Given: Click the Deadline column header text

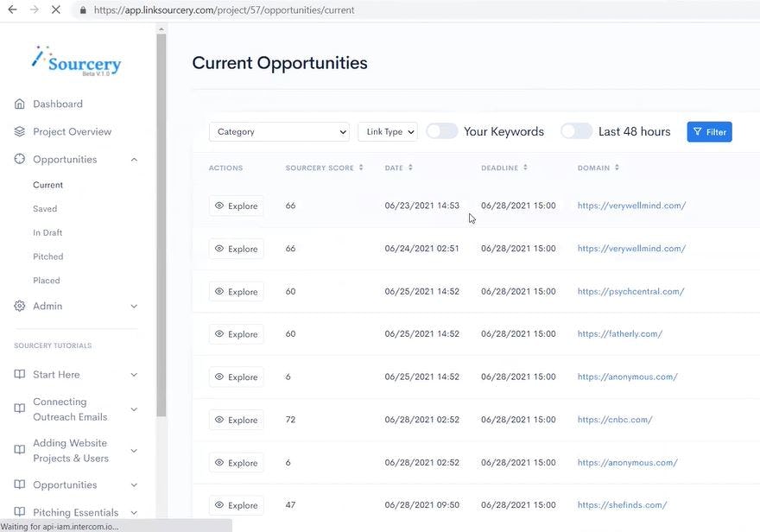Looking at the screenshot, I should (x=499, y=168).
